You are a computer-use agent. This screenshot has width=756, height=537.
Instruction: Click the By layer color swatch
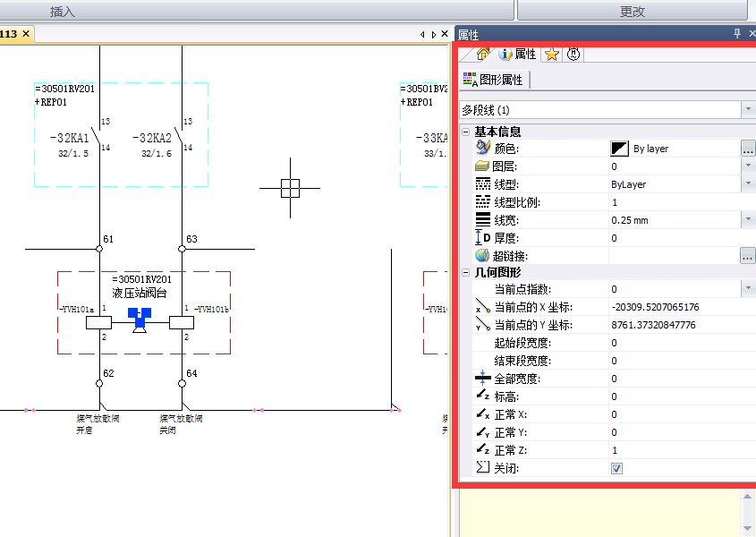[x=619, y=149]
